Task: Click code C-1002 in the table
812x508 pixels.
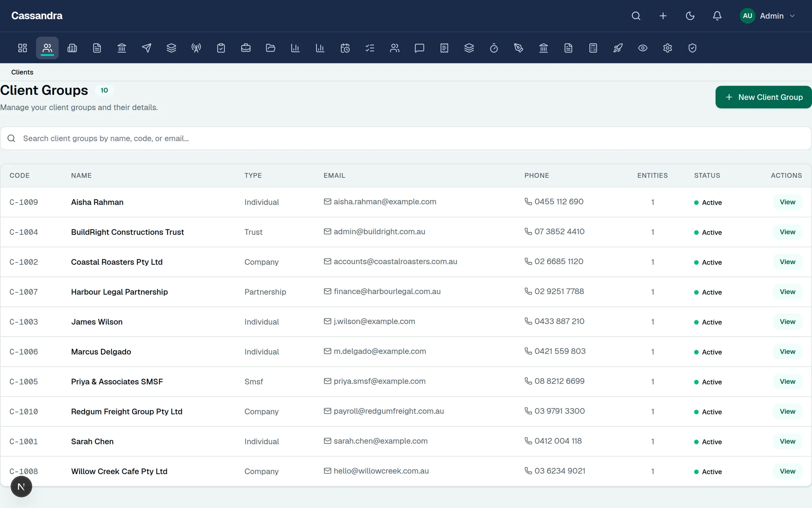Action: [24, 262]
